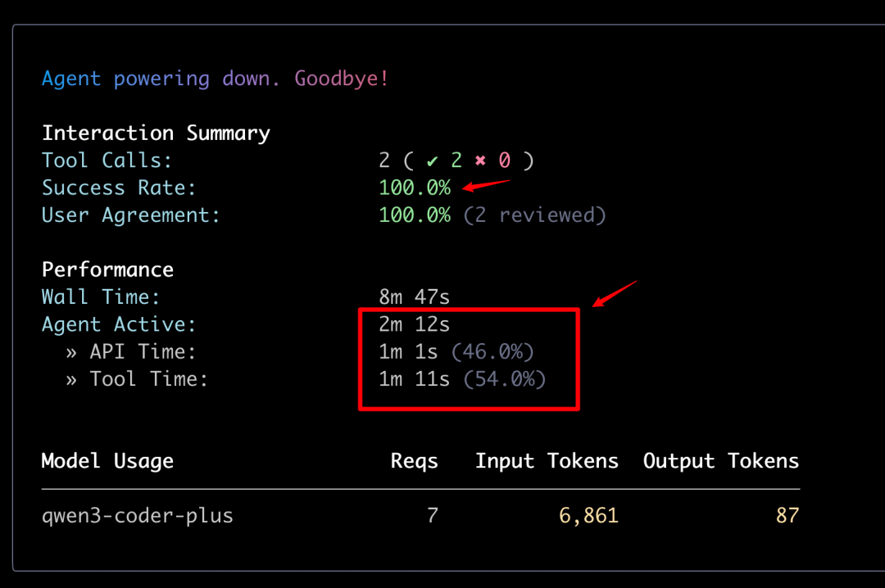Click the 'Agent Active:' label

[119, 324]
